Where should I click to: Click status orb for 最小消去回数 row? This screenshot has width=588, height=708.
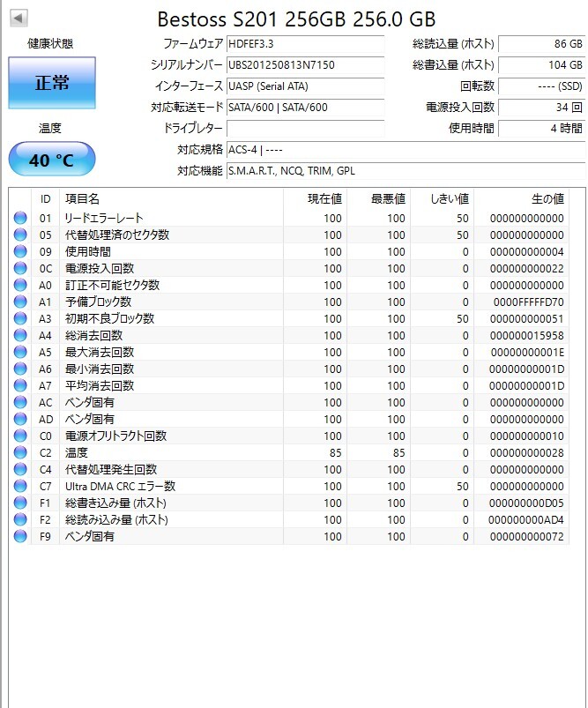point(20,369)
